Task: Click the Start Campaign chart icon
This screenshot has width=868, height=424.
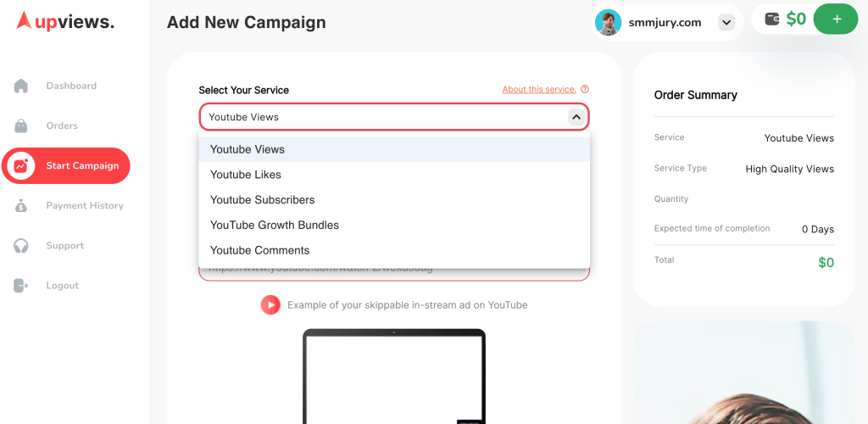Action: click(21, 165)
